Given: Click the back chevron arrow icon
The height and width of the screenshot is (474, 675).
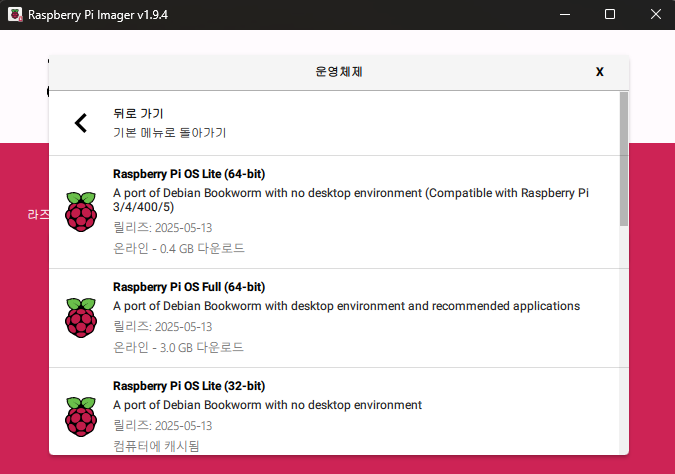Looking at the screenshot, I should pos(81,123).
